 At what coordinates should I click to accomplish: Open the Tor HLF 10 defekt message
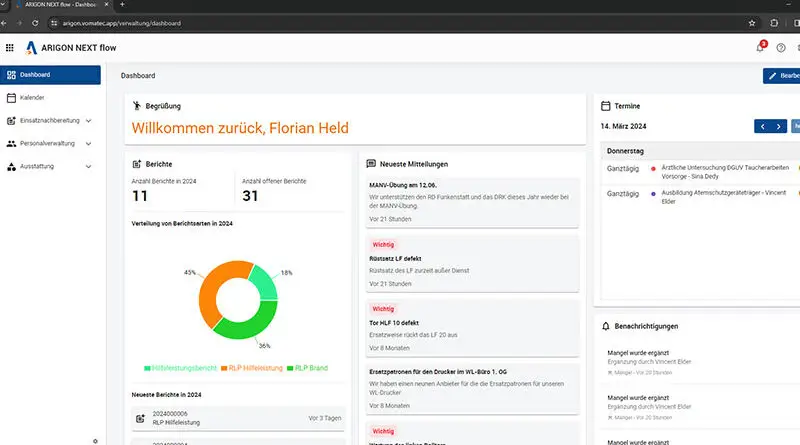tap(472, 328)
